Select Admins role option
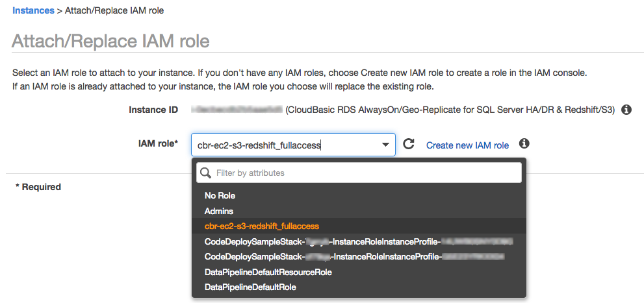Viewport: 644px width, 303px height. (x=359, y=211)
